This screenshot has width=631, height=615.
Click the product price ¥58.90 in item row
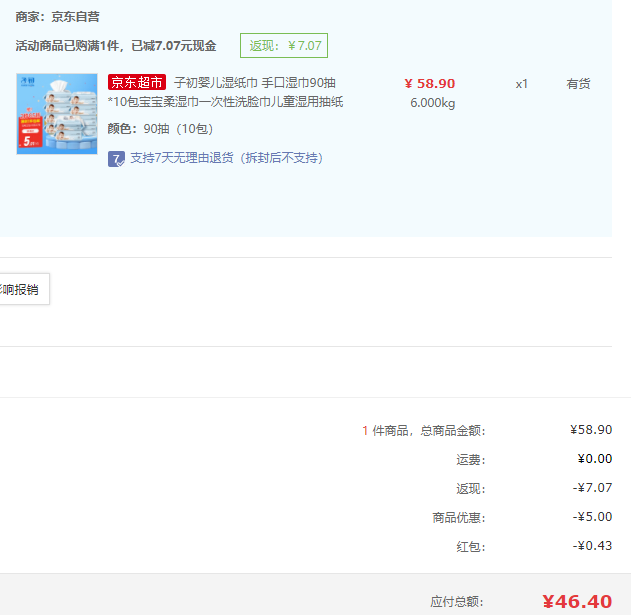(430, 84)
